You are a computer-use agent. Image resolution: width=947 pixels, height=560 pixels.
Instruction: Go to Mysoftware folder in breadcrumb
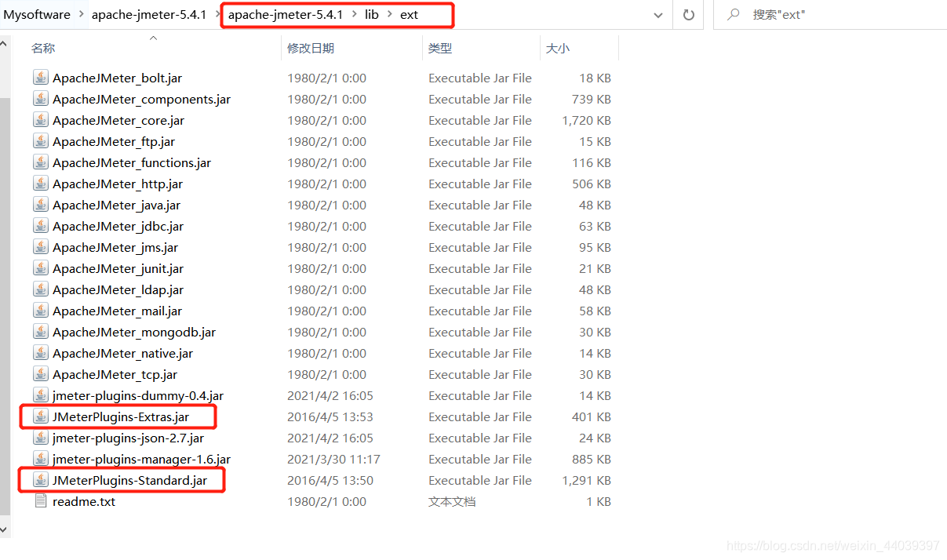[37, 15]
